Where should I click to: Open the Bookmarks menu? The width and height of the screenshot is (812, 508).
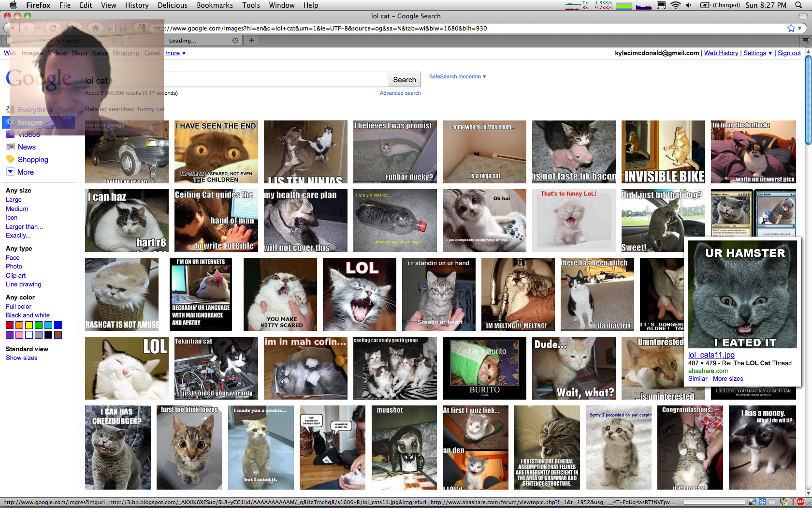[x=215, y=5]
